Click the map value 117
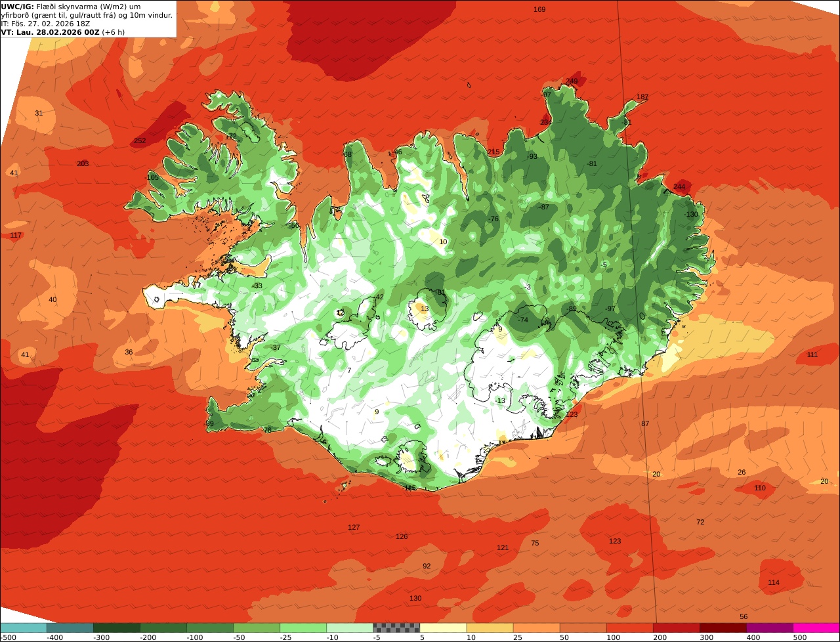Screen dimensions: 840x642 [16, 235]
